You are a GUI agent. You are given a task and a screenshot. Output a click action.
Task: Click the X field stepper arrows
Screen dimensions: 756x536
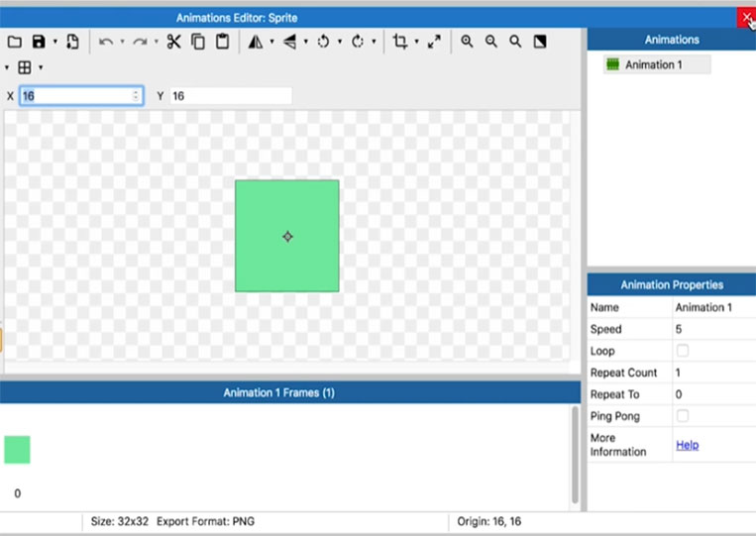click(x=136, y=96)
